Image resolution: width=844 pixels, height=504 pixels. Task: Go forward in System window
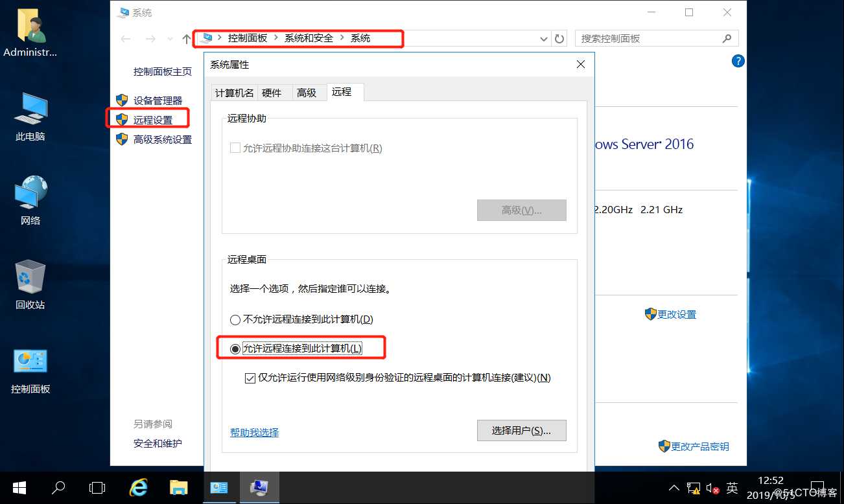click(150, 39)
